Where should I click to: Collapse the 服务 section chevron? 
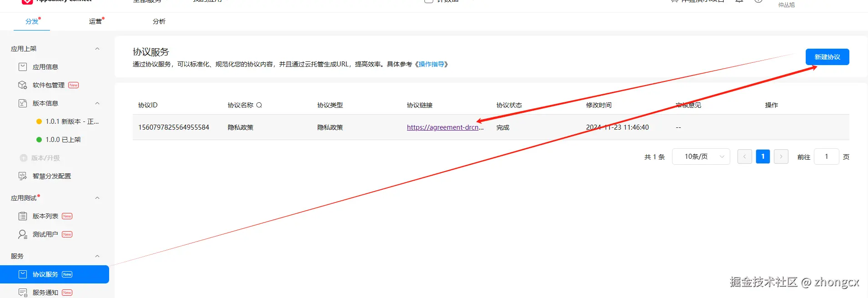(97, 256)
